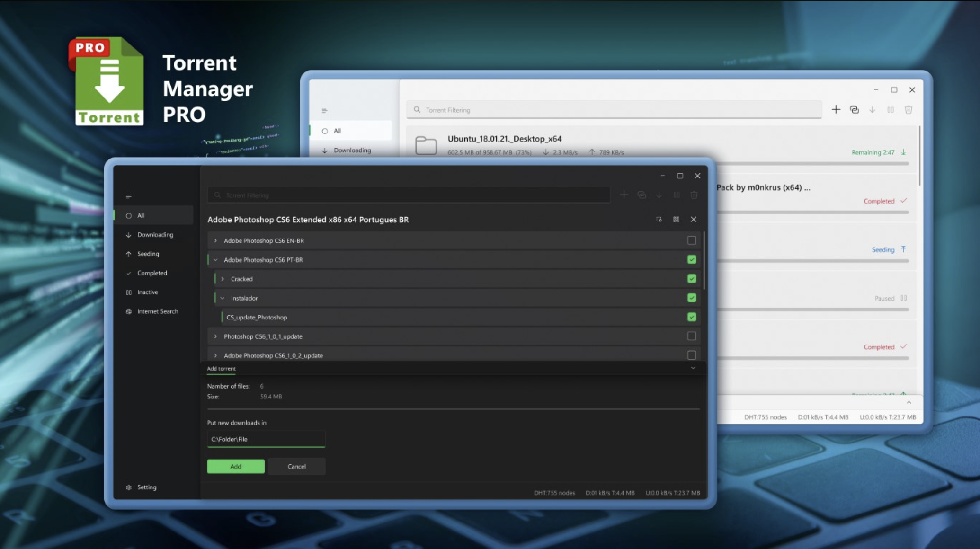This screenshot has height=549, width=980.
Task: Expand the Photoshop CS6_1_0_1_update folder
Action: 215,336
